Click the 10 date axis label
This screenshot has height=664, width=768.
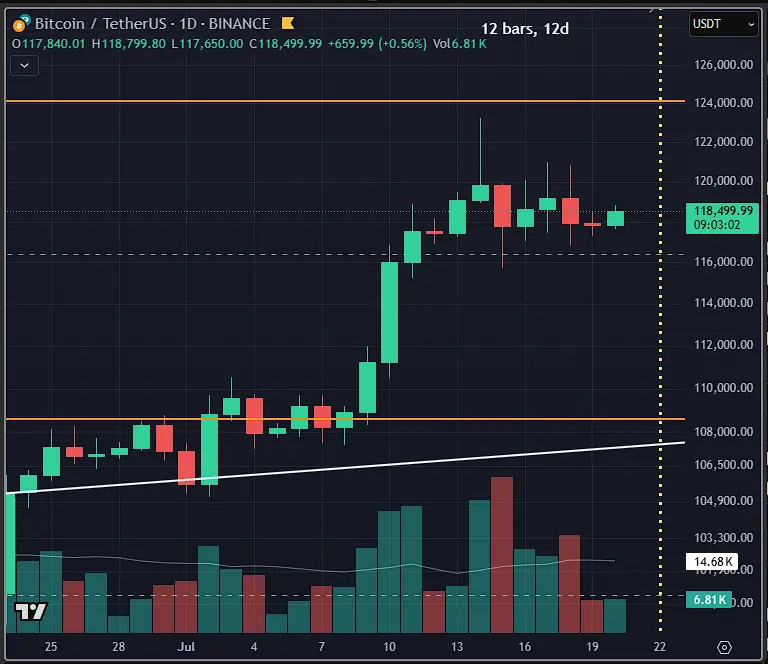click(389, 647)
